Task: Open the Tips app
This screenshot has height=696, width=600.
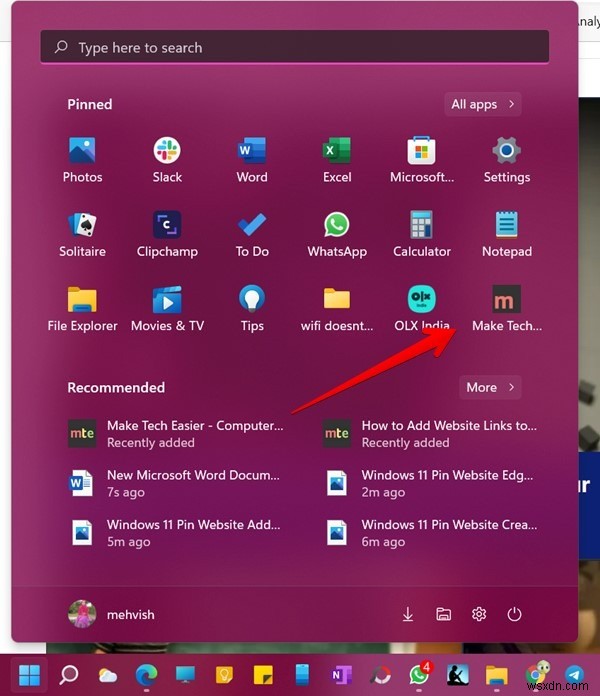Action: (252, 308)
